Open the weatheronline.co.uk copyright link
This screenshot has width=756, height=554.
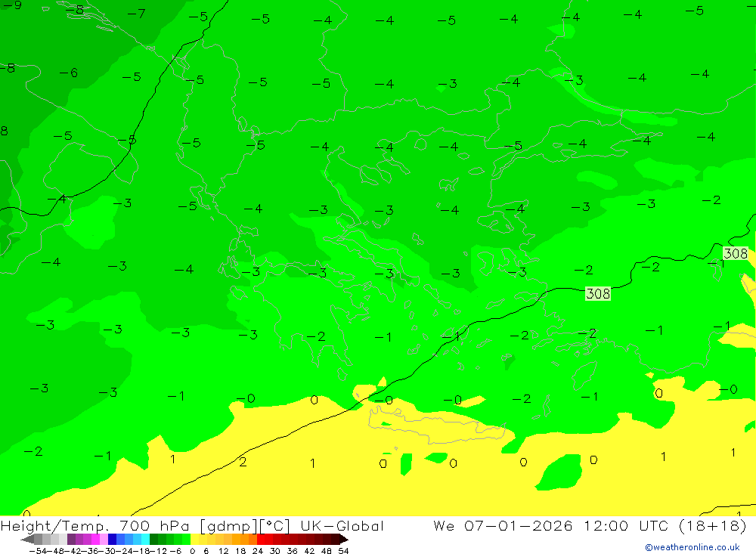(x=692, y=547)
